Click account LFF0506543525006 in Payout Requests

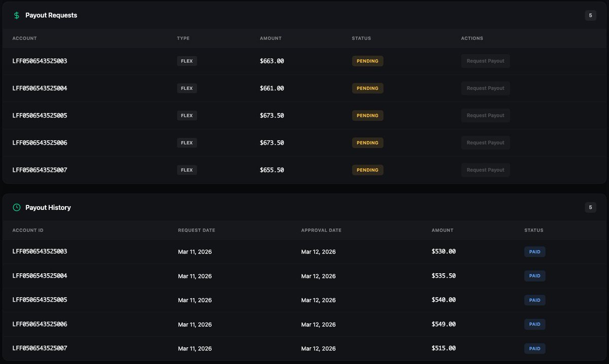coord(40,143)
